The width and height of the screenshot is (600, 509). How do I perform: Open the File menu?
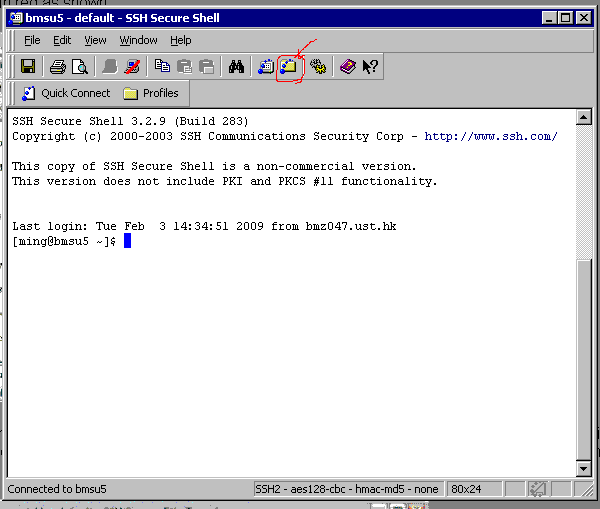click(32, 40)
